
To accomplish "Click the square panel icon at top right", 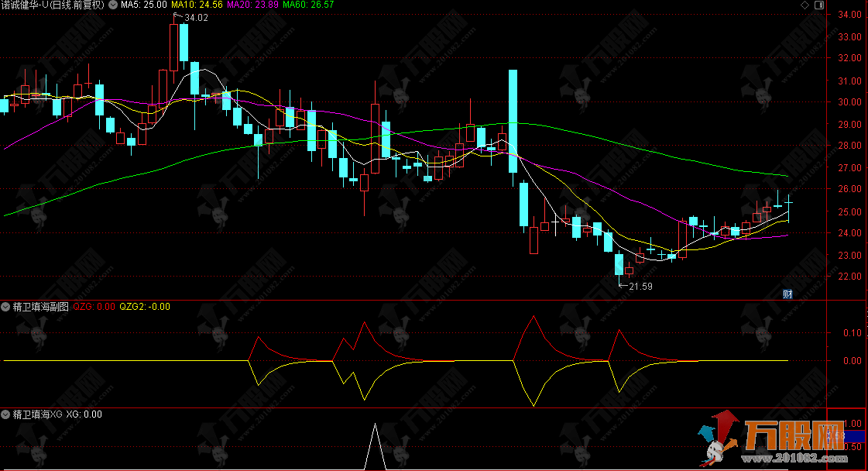I will [818, 5].
